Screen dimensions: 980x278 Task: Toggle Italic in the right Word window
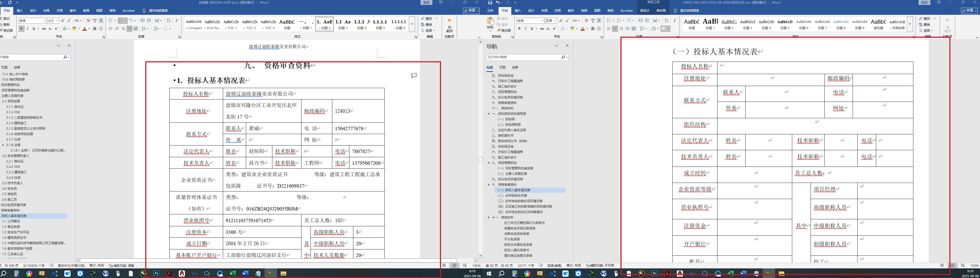coord(525,29)
